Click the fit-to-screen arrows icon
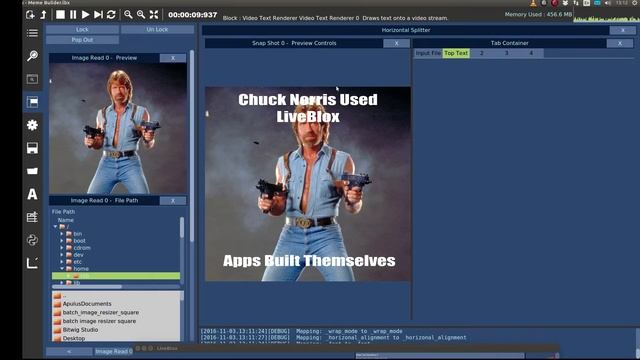 click(x=154, y=15)
